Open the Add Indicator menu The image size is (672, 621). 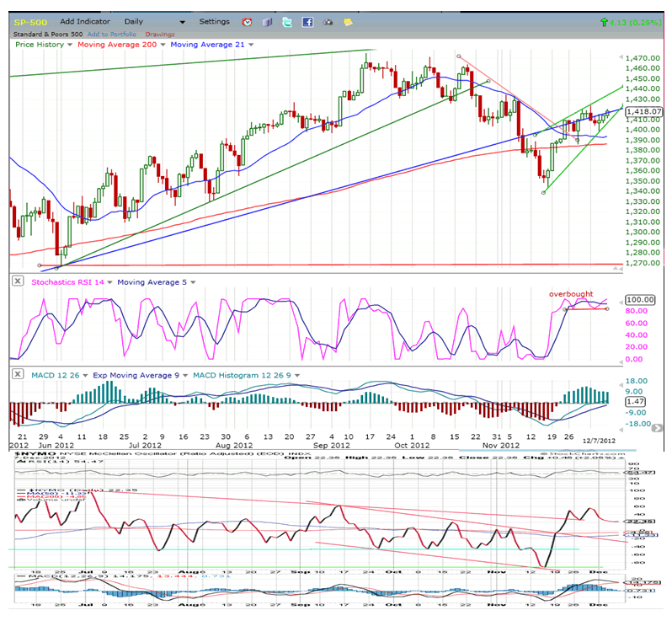coord(85,21)
